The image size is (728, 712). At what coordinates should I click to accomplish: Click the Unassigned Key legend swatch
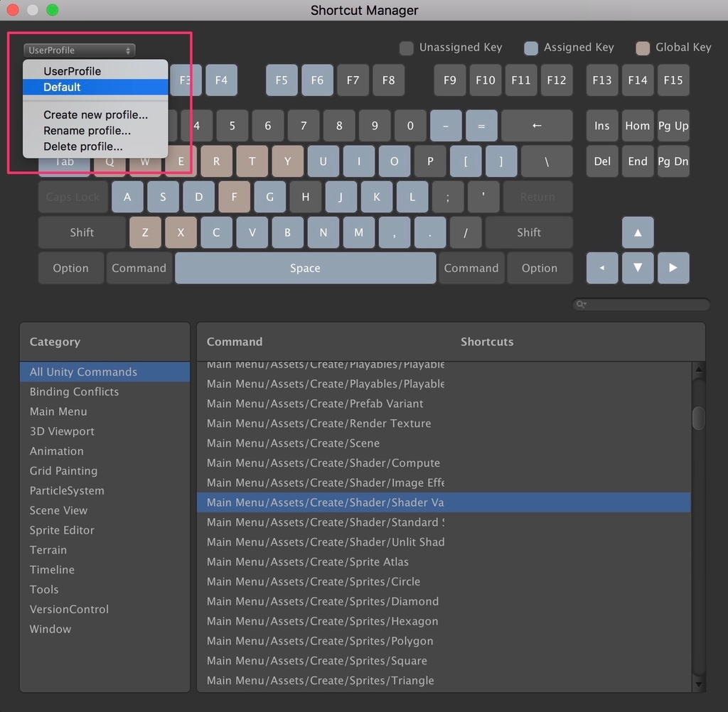406,48
